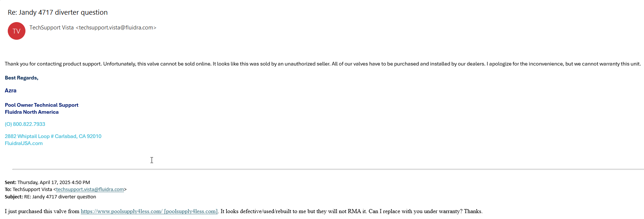
Task: Click the quoted Subject line text
Action: click(x=51, y=197)
